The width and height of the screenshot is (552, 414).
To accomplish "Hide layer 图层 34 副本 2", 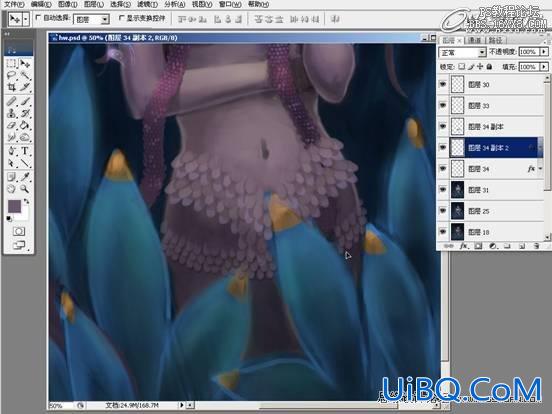I will click(x=443, y=147).
